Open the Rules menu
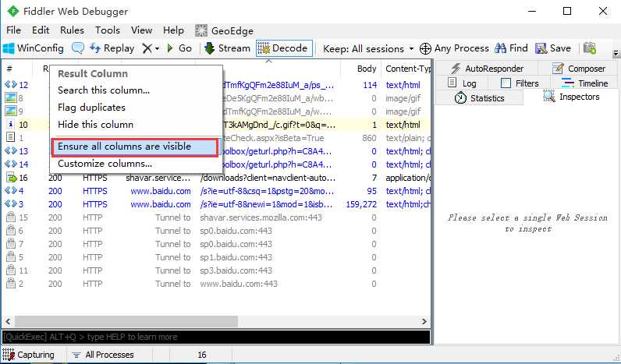Viewport: 621px width, 364px height. click(72, 30)
